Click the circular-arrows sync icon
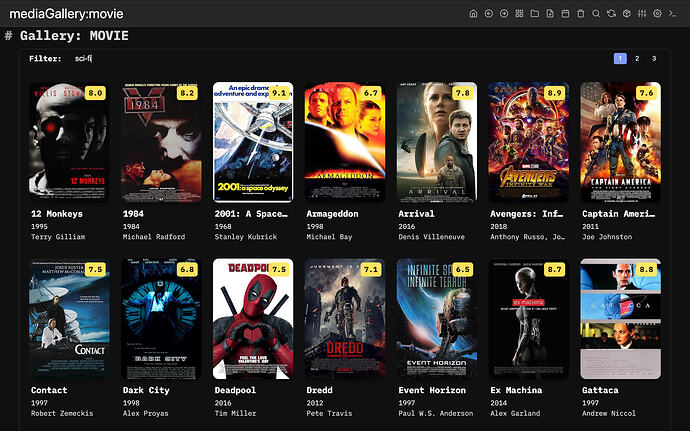 point(611,13)
